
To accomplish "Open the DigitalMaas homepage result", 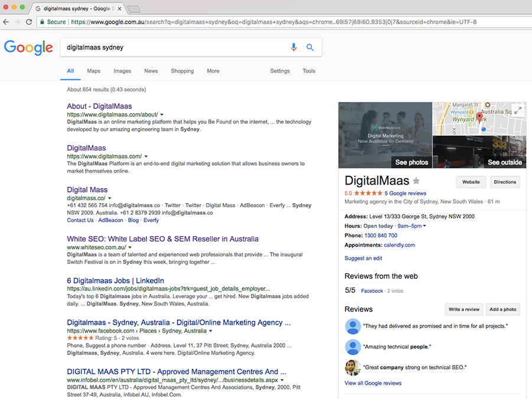I will point(87,148).
